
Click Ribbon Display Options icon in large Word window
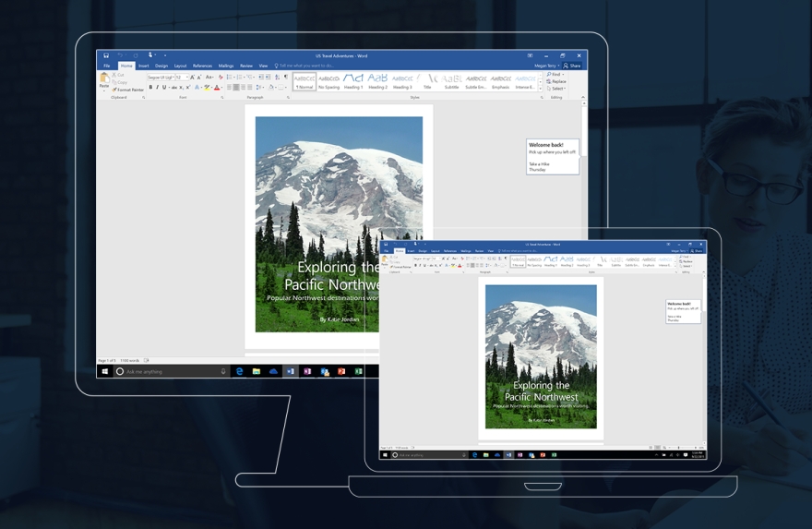point(530,55)
